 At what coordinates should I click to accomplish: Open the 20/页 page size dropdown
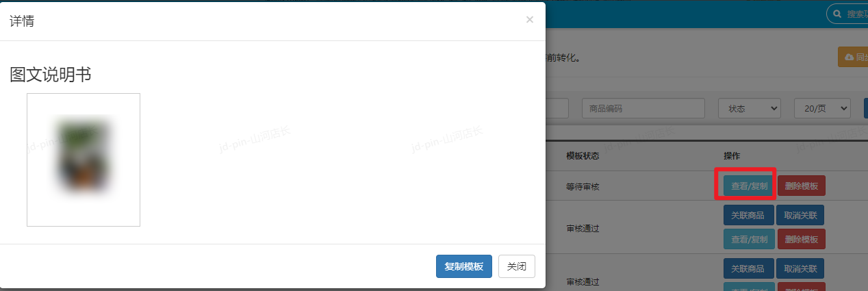pyautogui.click(x=821, y=108)
